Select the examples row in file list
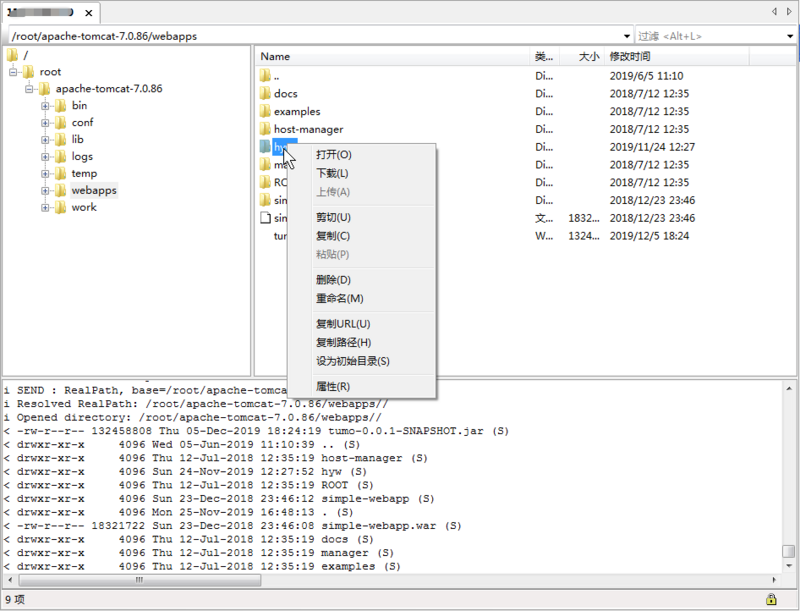Screen dimensions: 800x611 [526, 111]
